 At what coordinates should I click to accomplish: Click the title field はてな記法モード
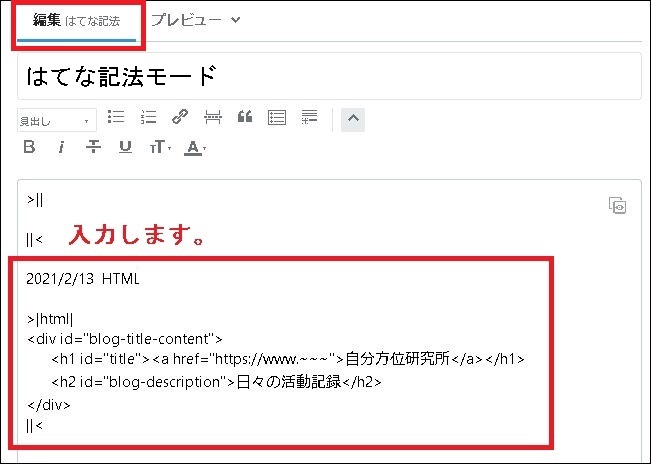[329, 76]
